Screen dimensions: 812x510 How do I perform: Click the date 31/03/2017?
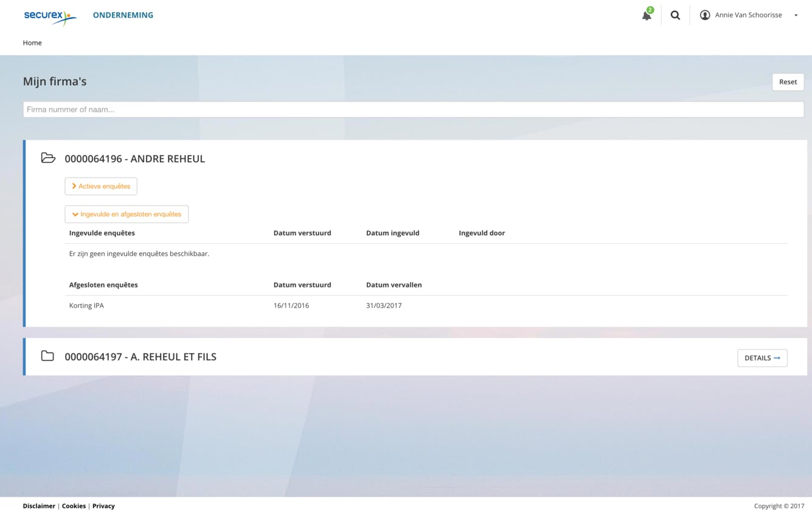pyautogui.click(x=384, y=306)
